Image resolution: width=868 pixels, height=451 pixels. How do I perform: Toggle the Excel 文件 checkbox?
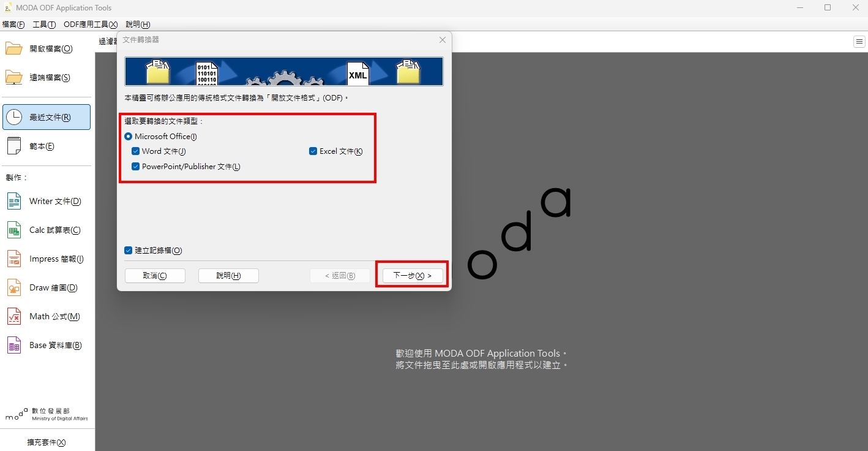point(313,151)
